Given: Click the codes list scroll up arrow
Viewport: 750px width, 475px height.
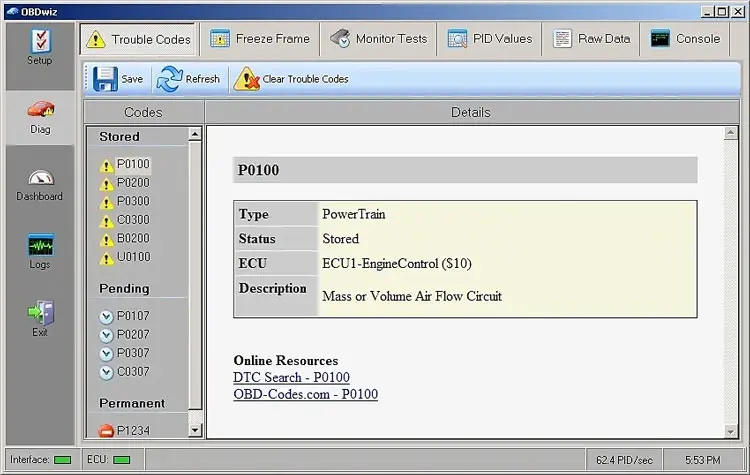Looking at the screenshot, I should coord(195,134).
